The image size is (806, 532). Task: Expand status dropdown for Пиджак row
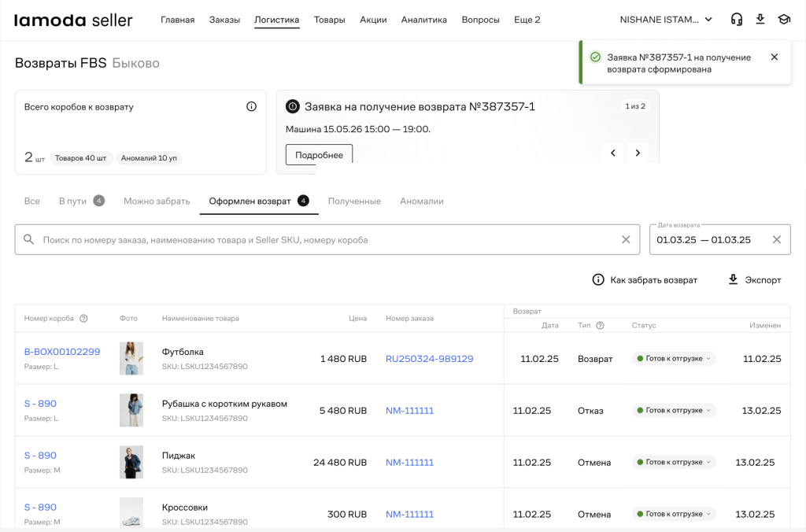pyautogui.click(x=674, y=462)
